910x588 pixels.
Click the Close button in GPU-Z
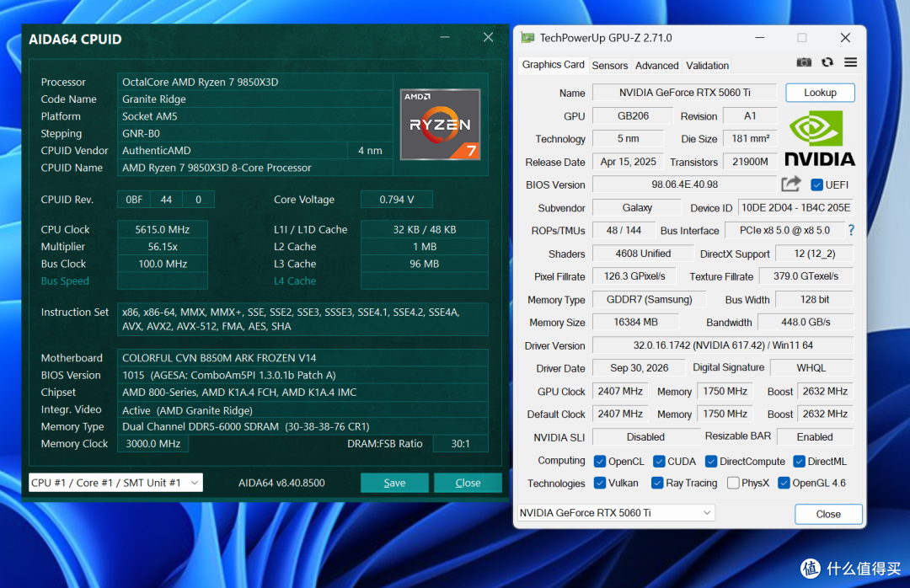point(828,514)
